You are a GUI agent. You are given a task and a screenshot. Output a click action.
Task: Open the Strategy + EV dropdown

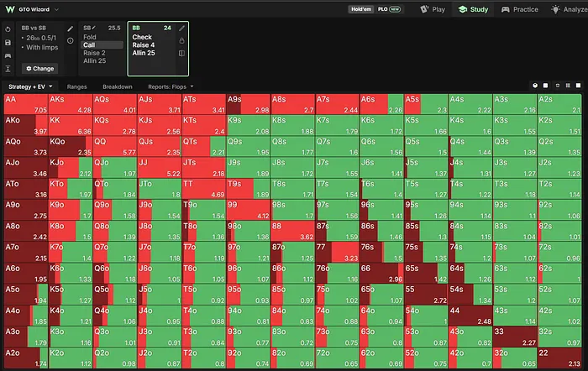coord(30,86)
